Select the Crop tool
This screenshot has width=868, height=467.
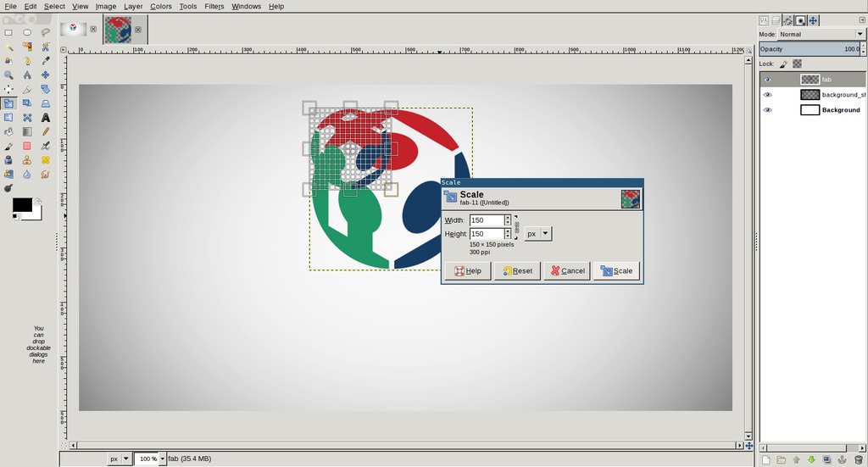pyautogui.click(x=26, y=89)
